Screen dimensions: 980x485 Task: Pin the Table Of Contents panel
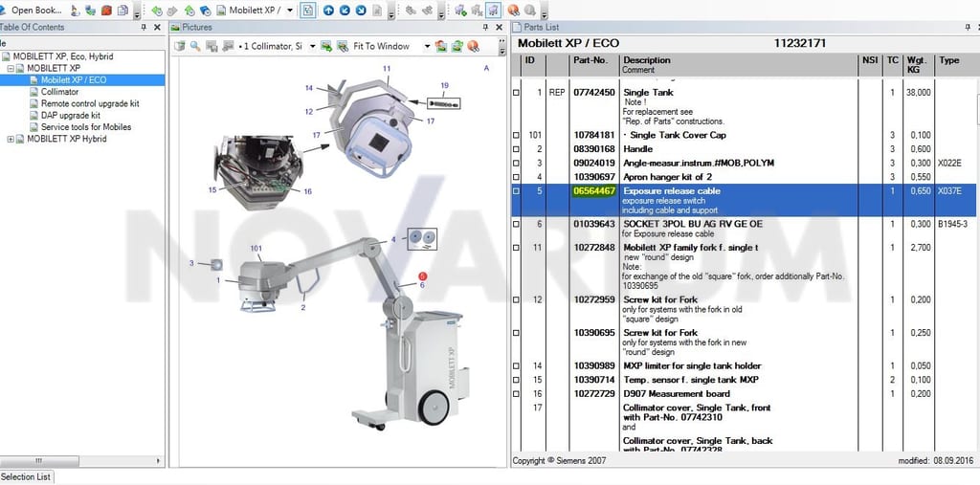pos(144,28)
